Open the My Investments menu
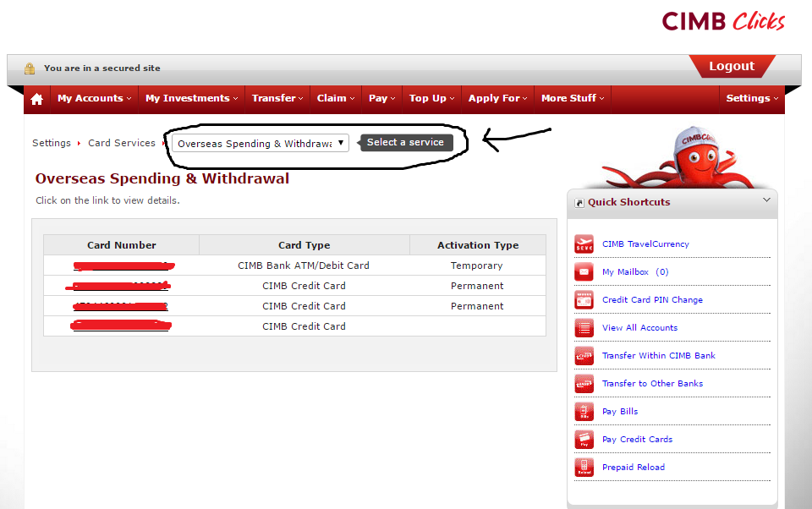 pos(192,98)
